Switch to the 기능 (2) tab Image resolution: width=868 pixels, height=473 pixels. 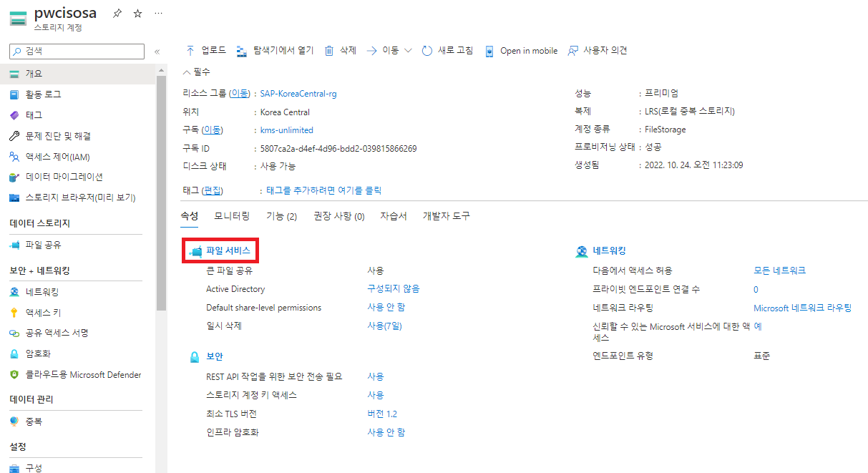click(x=282, y=216)
